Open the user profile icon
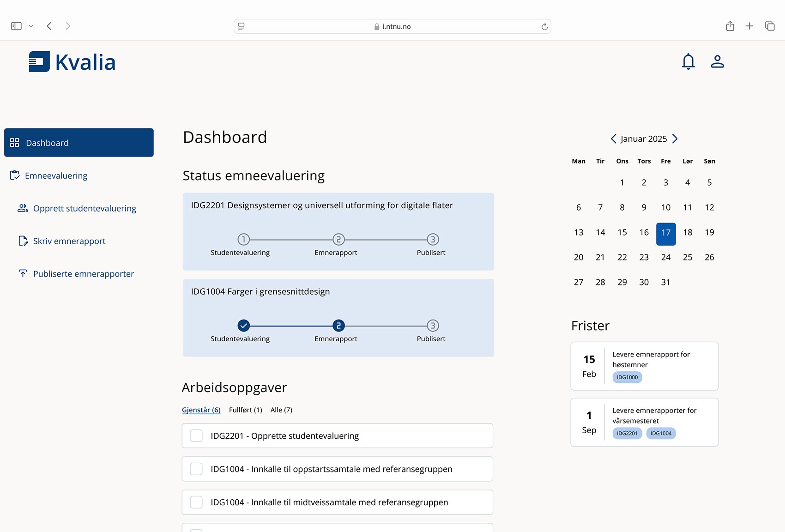Image resolution: width=785 pixels, height=532 pixels. (717, 61)
